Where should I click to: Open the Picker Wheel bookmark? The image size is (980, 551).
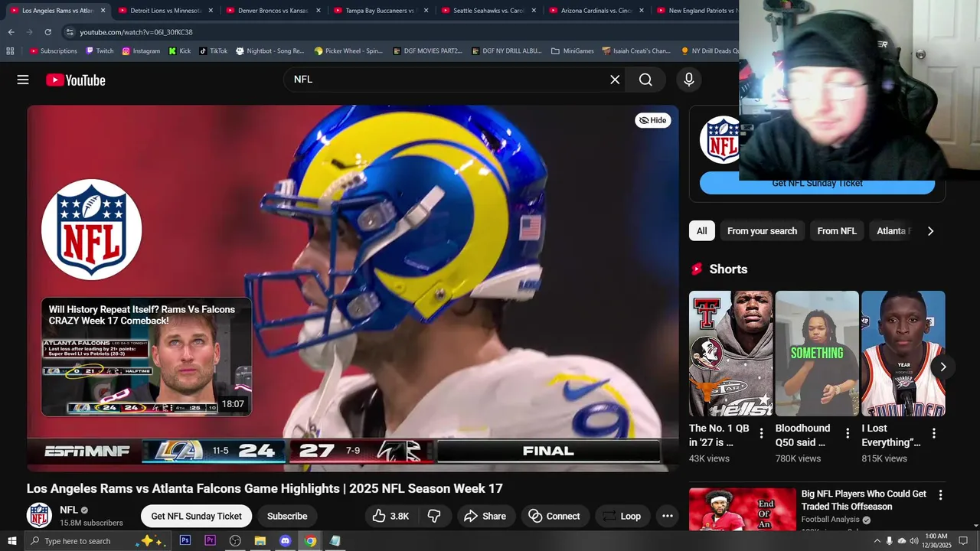click(348, 51)
